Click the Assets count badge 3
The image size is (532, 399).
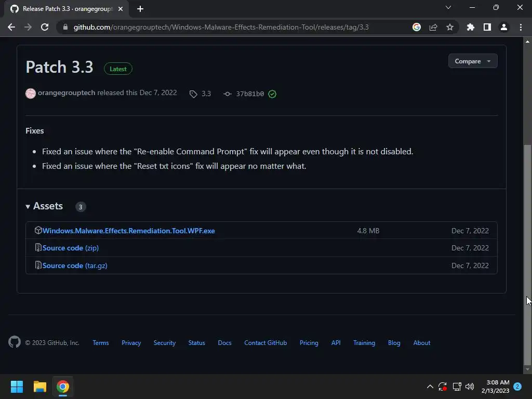(81, 207)
